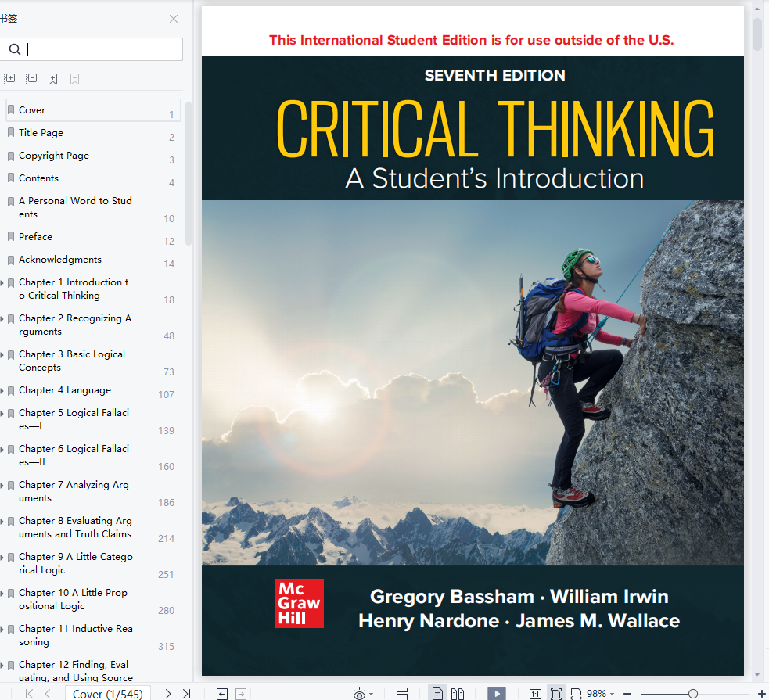Set zoom to actual size 1:1
The image size is (769, 700).
[x=535, y=694]
